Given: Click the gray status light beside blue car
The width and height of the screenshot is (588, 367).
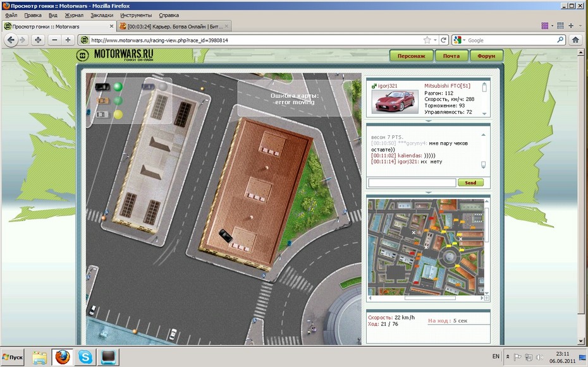Looking at the screenshot, I should (x=162, y=87).
